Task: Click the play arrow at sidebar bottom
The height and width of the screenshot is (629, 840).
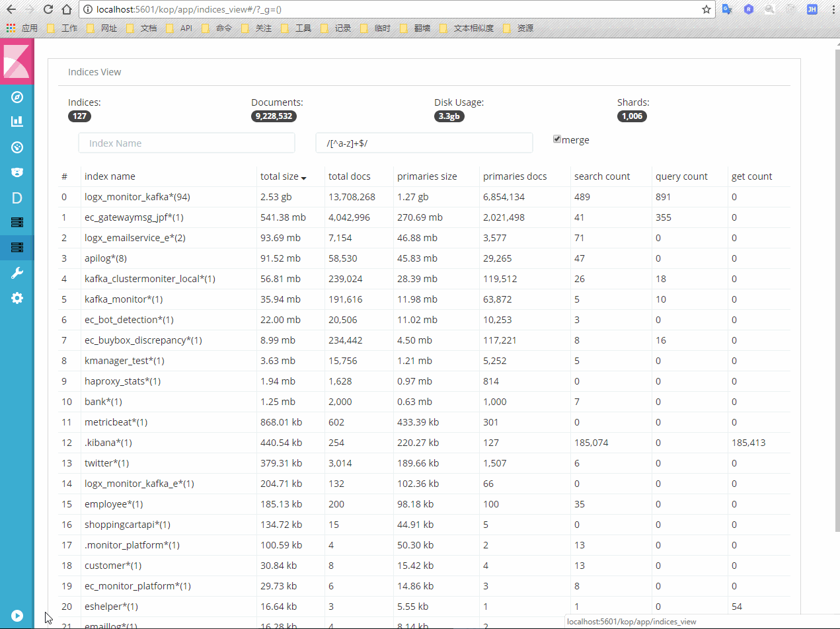Action: (17, 615)
